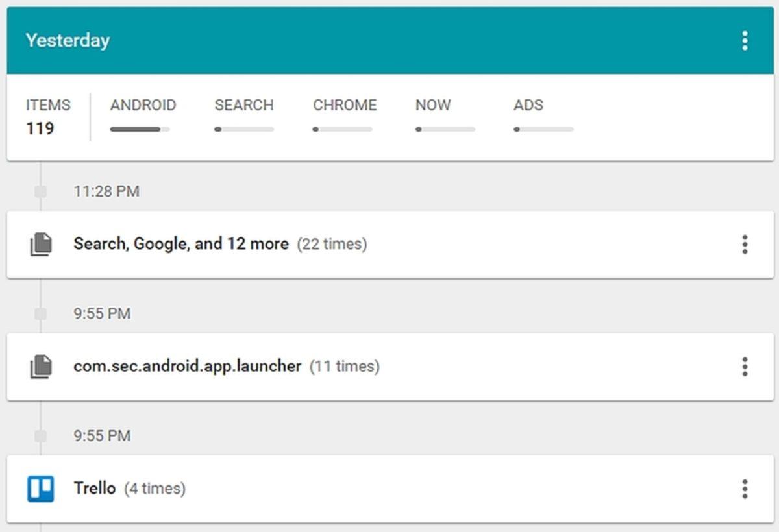Click the timeline dot above the Trello entry

41,435
